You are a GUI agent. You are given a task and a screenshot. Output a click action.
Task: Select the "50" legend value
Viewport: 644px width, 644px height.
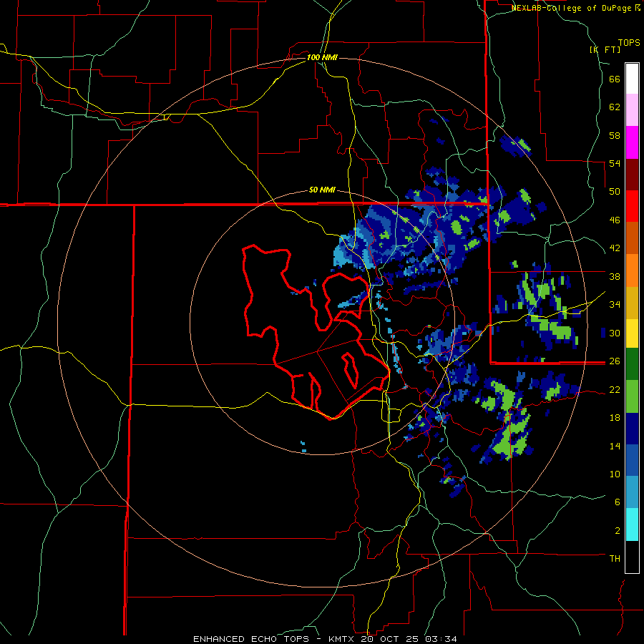tap(615, 192)
